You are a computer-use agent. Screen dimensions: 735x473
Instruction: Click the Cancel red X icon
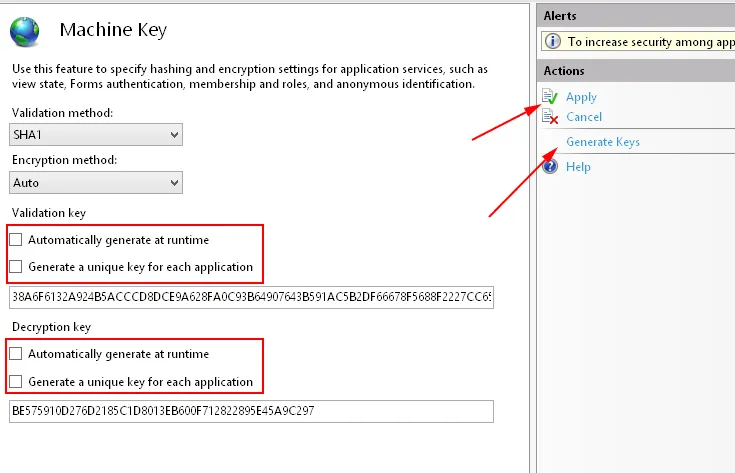[551, 117]
